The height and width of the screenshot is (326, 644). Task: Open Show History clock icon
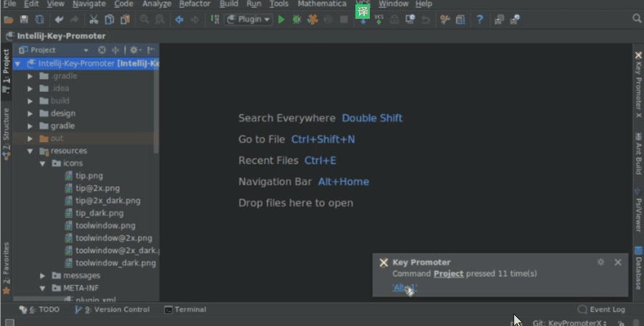point(410,20)
